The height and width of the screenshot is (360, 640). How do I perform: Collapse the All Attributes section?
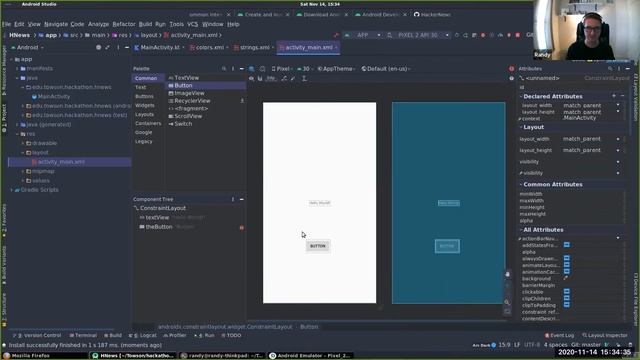coord(521,230)
